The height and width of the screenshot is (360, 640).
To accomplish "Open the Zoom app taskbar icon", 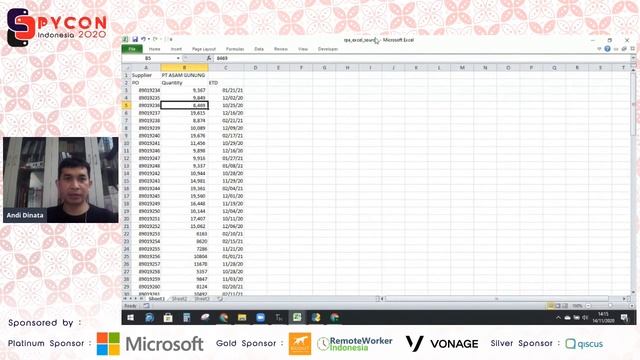I will click(x=260, y=318).
